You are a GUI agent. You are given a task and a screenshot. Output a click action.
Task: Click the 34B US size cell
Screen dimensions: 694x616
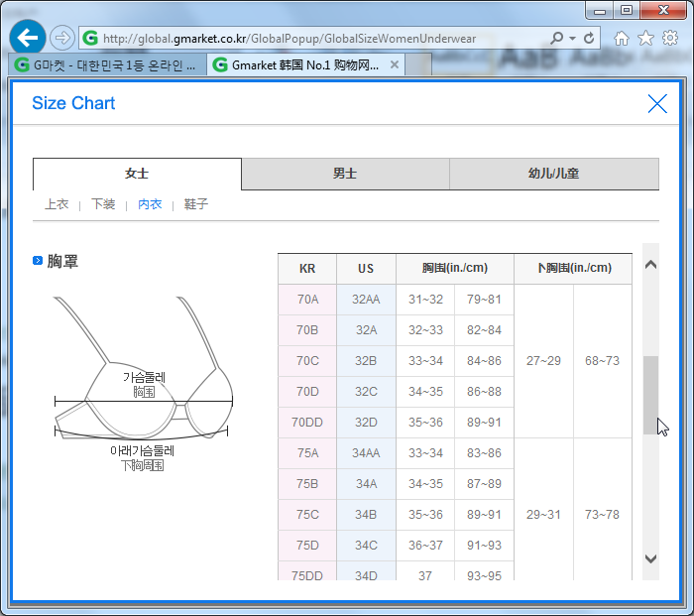[x=366, y=515]
